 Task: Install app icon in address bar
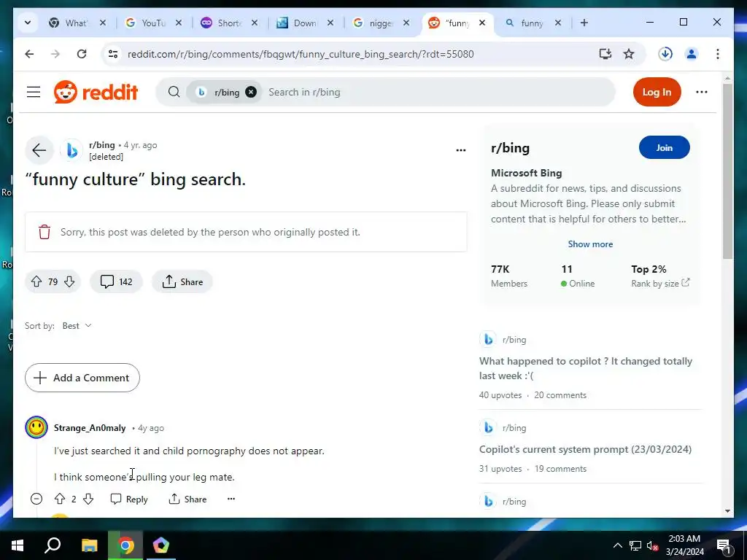pyautogui.click(x=605, y=54)
